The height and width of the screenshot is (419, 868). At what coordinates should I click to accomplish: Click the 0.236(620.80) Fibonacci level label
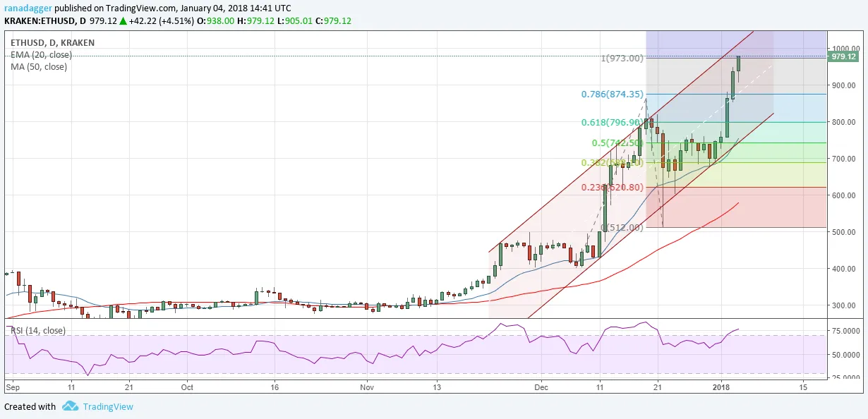612,188
